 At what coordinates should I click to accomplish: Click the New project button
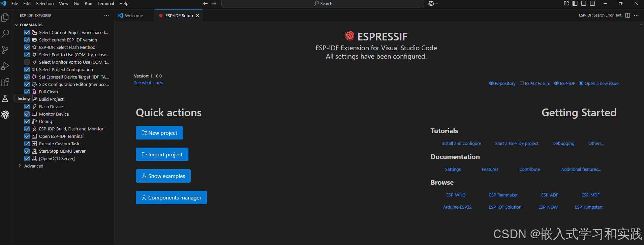(159, 133)
